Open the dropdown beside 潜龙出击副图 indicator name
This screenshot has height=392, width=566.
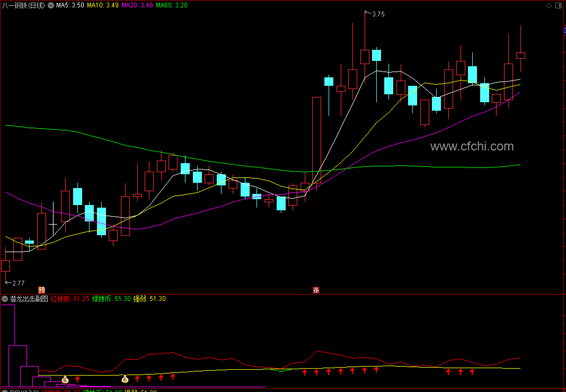coord(5,299)
